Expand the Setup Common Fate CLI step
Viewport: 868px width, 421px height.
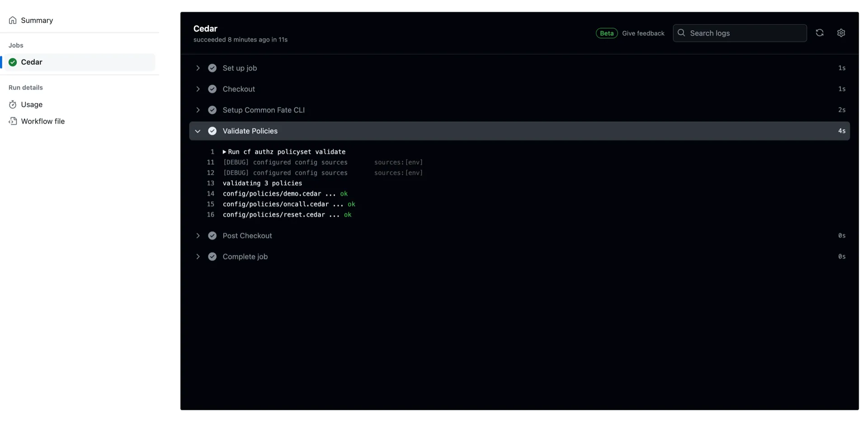pos(198,110)
